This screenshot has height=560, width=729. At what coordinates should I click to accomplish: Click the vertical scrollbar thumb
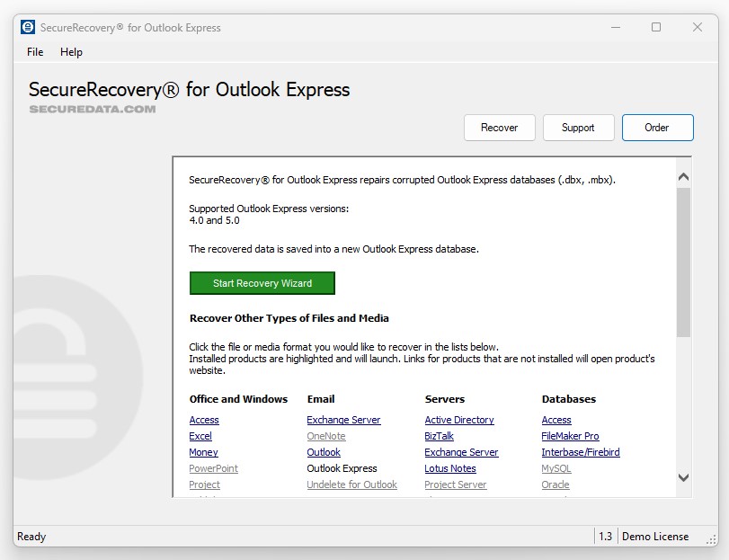(683, 261)
